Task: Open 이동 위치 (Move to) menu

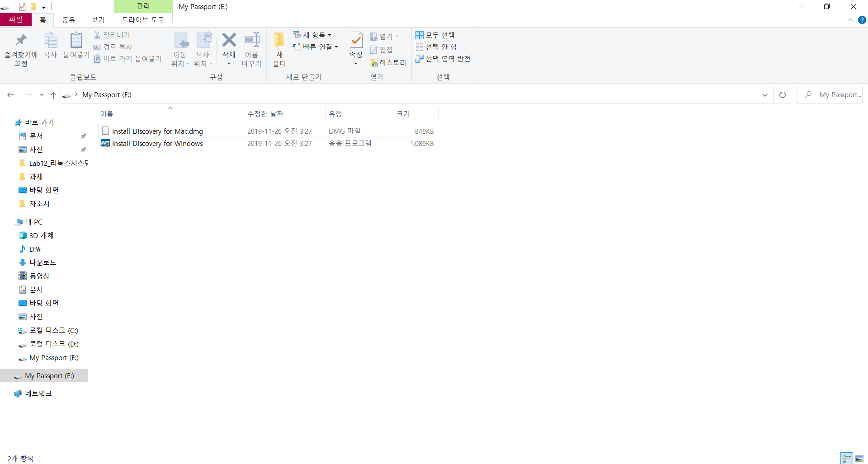Action: click(x=180, y=50)
